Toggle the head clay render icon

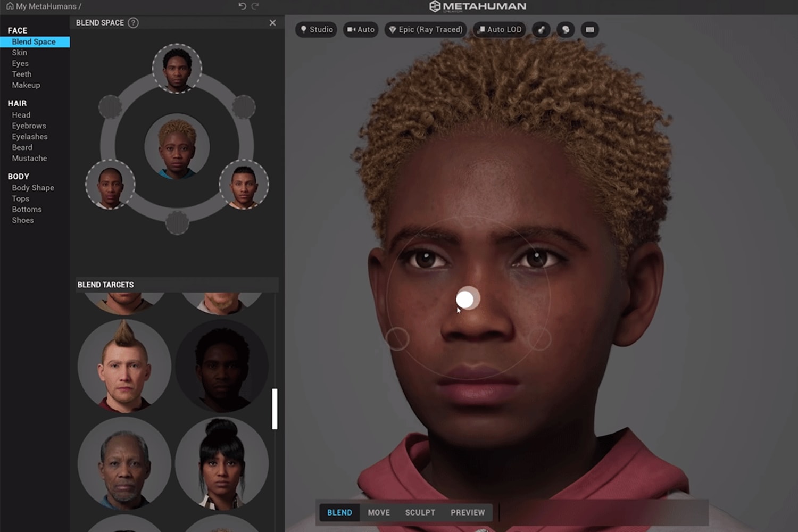pyautogui.click(x=566, y=30)
